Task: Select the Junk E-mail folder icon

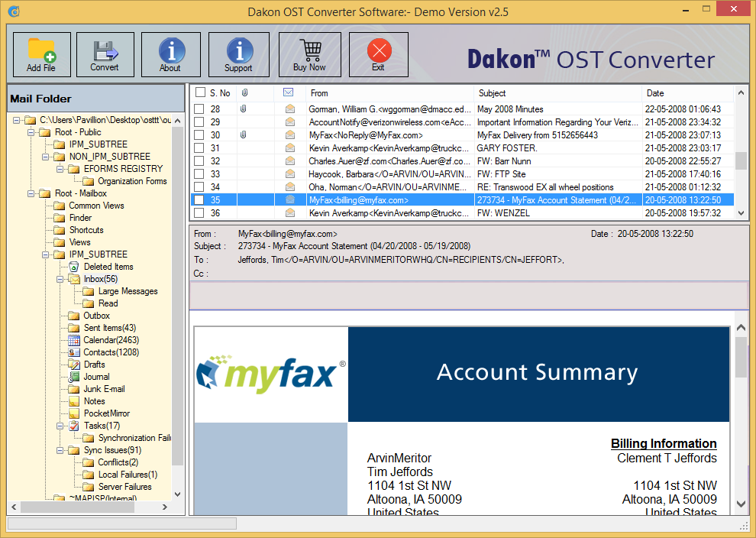Action: click(x=74, y=390)
